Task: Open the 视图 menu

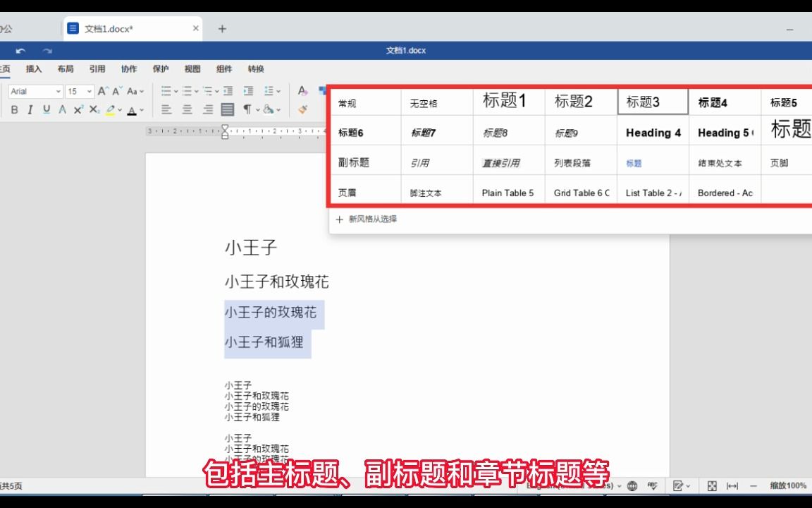Action: point(193,68)
